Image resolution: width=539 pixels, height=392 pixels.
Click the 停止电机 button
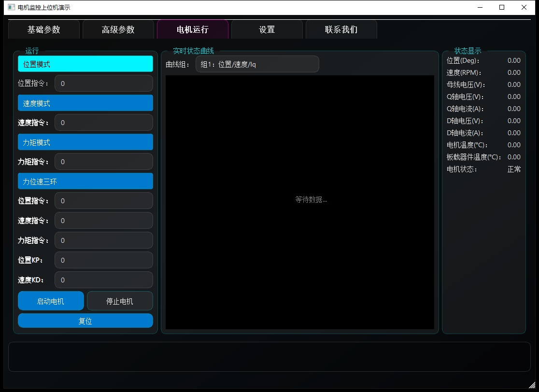pos(120,301)
